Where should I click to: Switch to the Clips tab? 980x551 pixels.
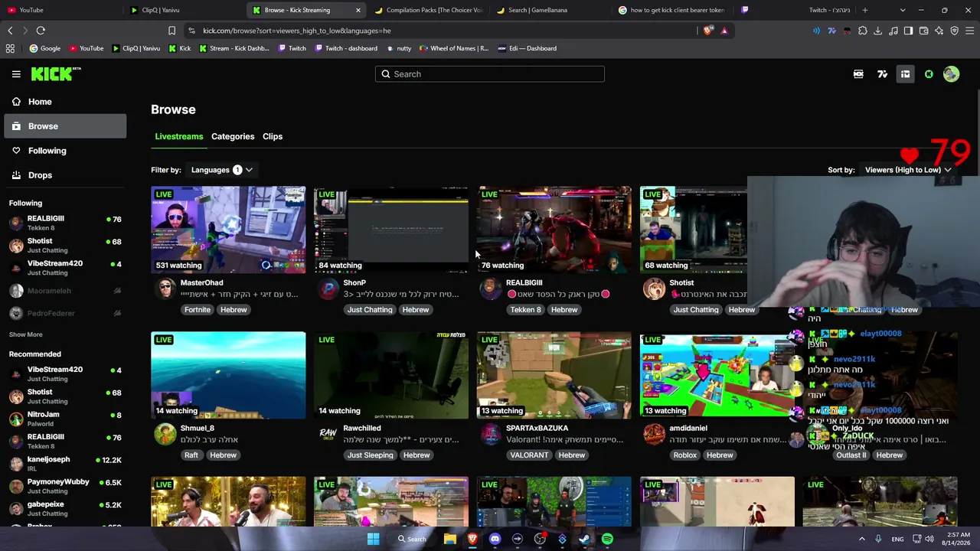point(273,136)
